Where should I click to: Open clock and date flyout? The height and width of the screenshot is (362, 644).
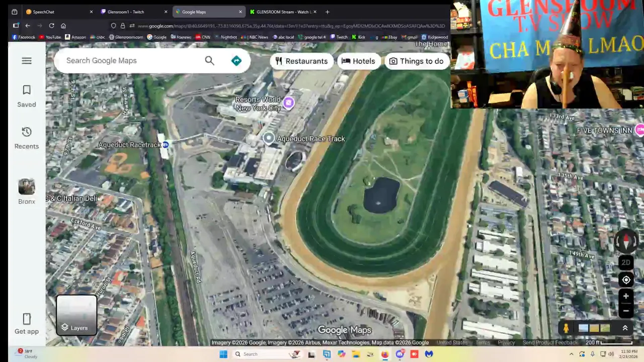pos(628,354)
